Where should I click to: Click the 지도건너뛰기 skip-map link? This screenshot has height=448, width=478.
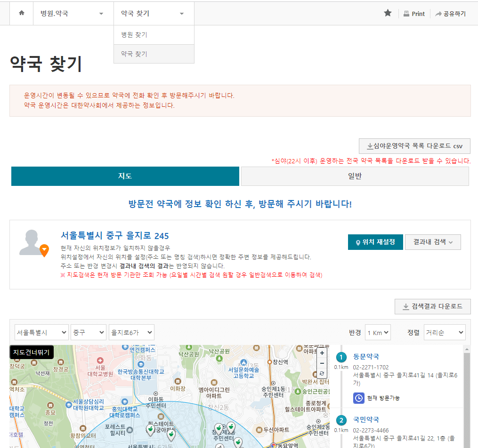(x=32, y=352)
